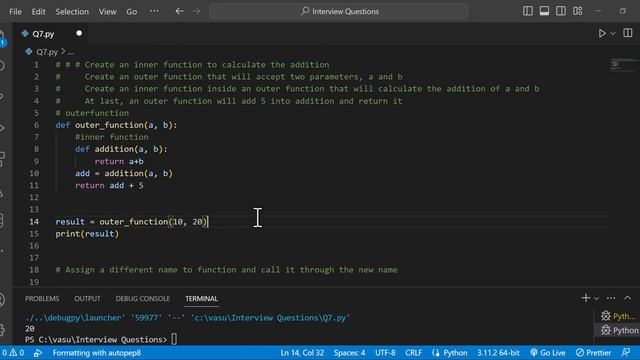Switch to the TERMINAL tab
This screenshot has height=360, width=640.
(201, 298)
